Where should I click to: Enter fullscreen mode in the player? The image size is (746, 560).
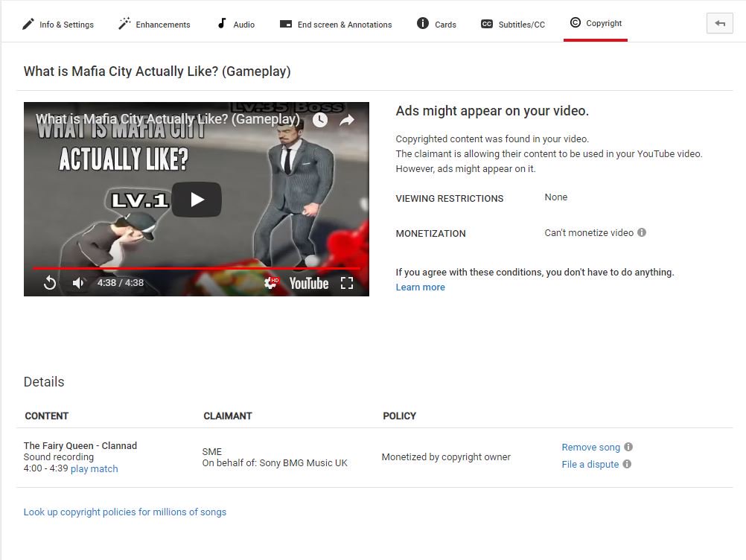(x=347, y=283)
